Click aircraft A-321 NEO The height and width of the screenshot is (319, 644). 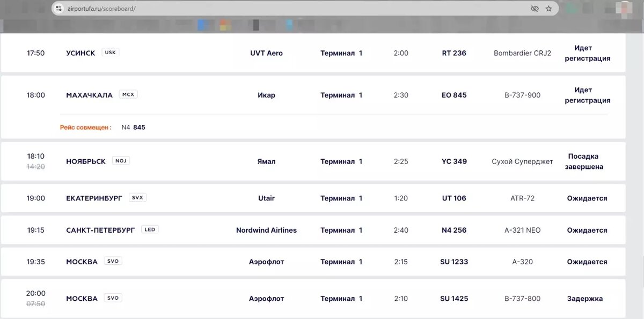tap(522, 230)
